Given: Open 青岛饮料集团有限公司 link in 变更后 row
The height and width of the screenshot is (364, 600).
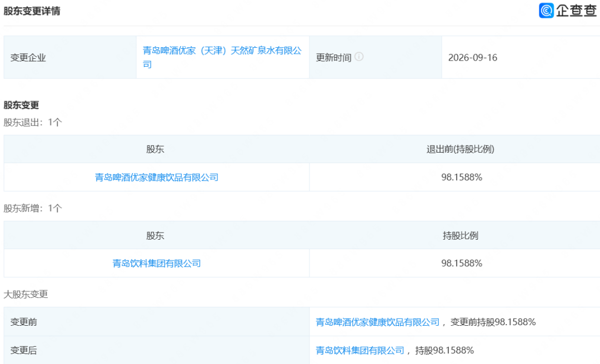Looking at the screenshot, I should click(359, 350).
